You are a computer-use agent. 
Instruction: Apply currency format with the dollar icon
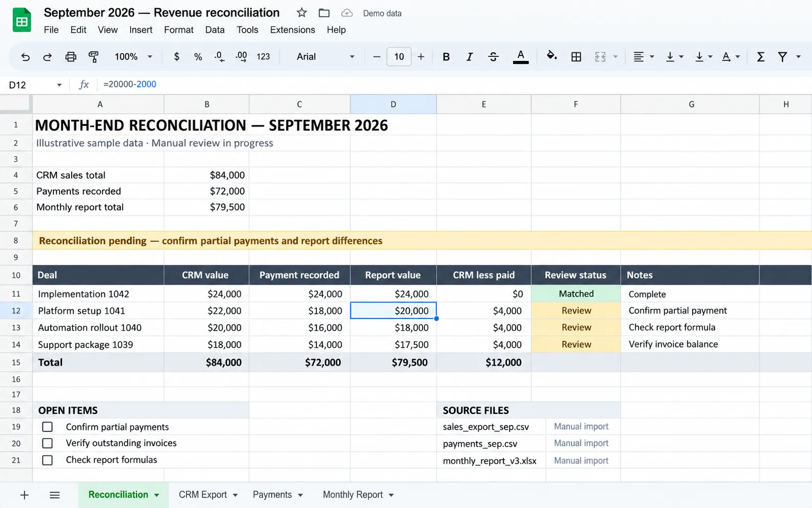(177, 57)
